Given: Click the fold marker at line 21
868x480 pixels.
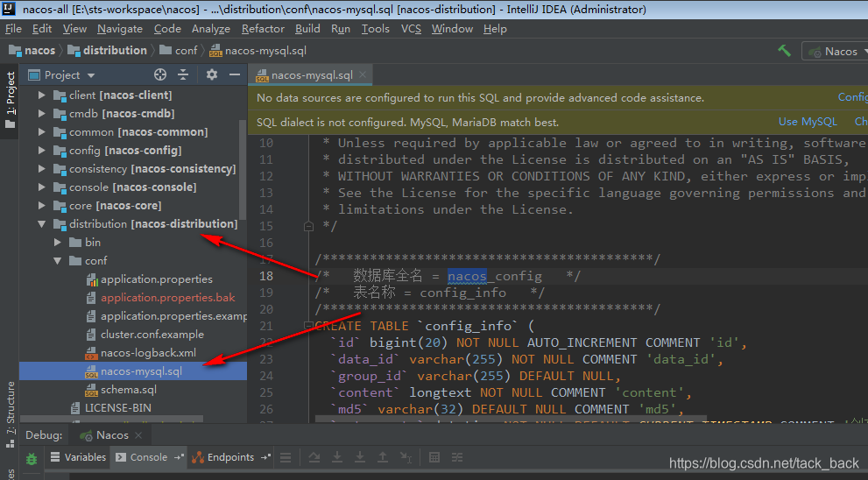Looking at the screenshot, I should tap(309, 326).
